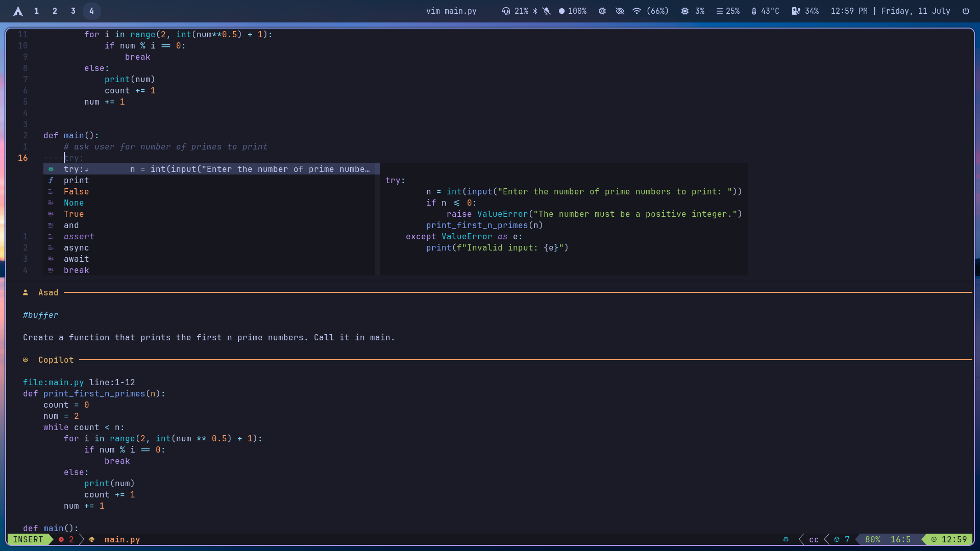This screenshot has width=980, height=551.
Task: Open the Wi-Fi (66%) network indicator
Action: (x=650, y=11)
